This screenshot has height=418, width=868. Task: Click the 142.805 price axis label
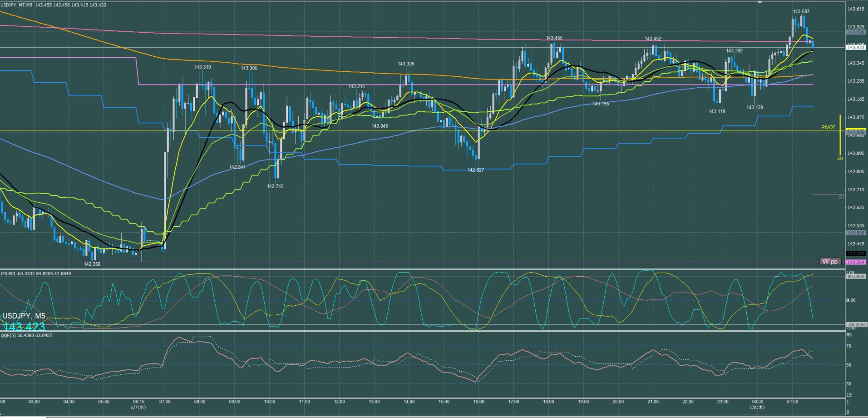[855, 171]
